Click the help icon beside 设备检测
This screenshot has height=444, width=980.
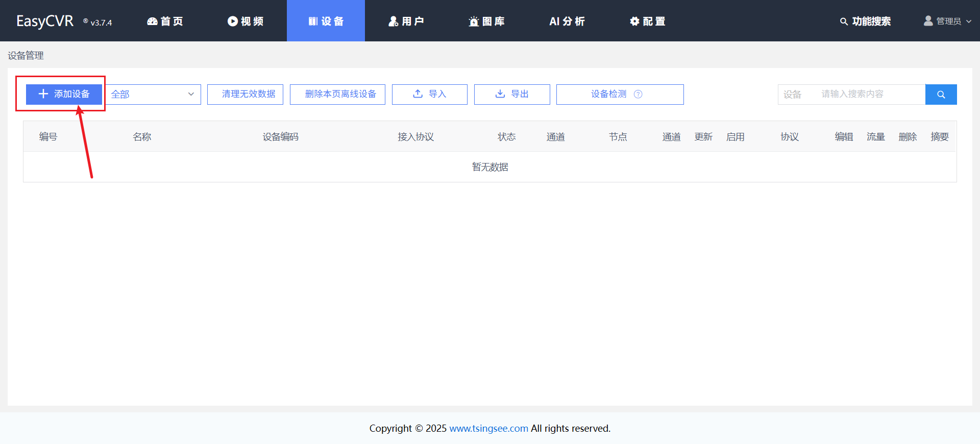point(638,94)
